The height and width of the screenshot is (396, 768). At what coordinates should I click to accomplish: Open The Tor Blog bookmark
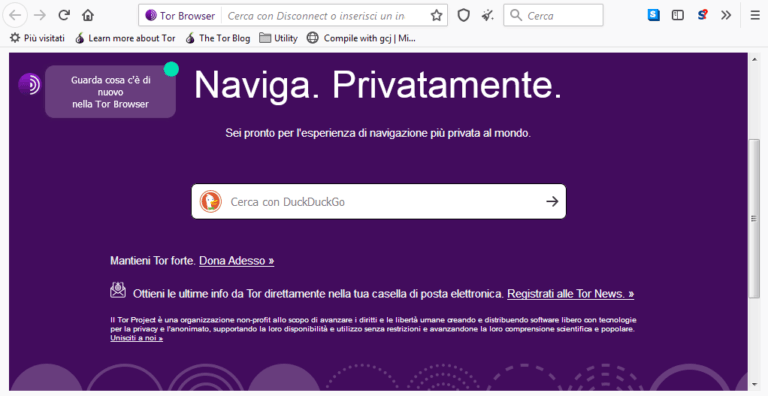[217, 38]
